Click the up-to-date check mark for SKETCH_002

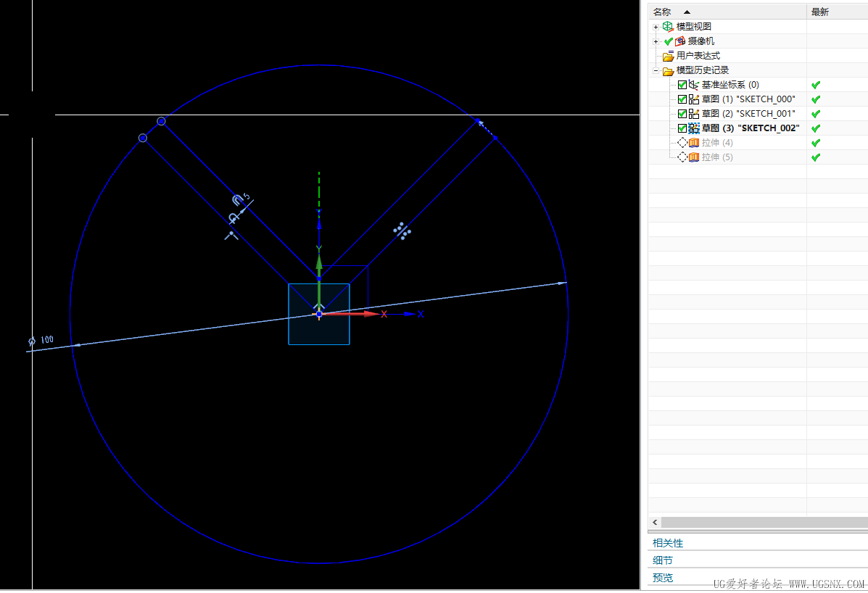click(815, 128)
